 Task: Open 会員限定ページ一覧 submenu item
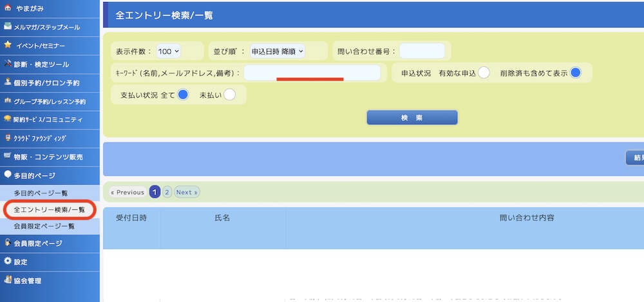coord(44,227)
